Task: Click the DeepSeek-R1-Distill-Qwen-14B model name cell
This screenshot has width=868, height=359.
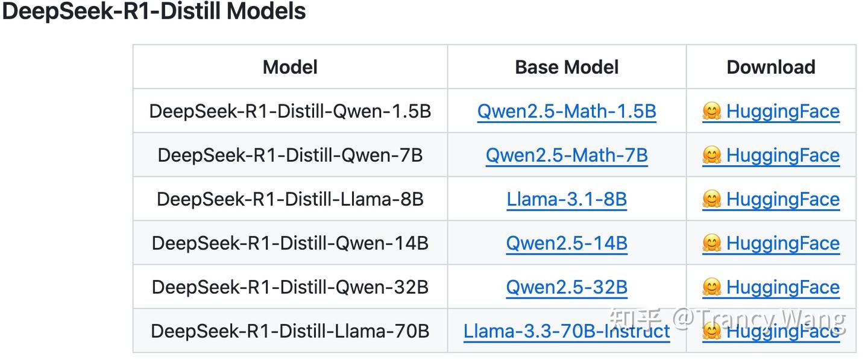Action: click(290, 244)
